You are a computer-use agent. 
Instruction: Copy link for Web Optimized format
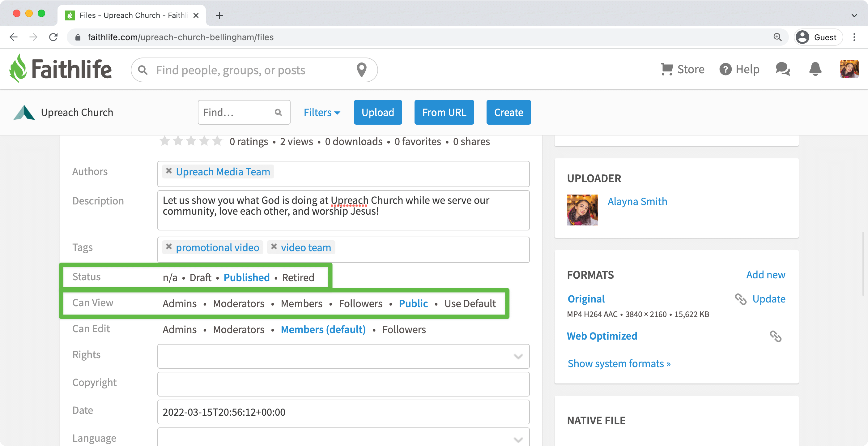pos(775,336)
